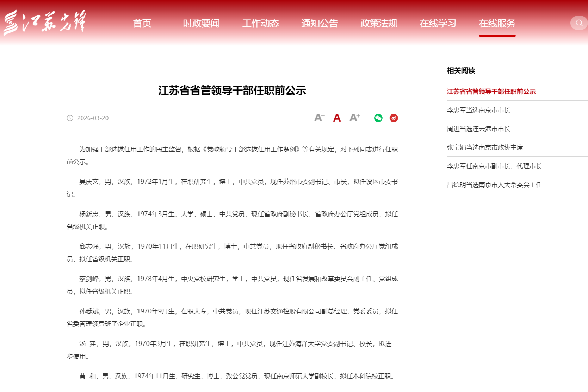Open the search magnifier icon
Image resolution: width=588 pixels, height=392 pixels.
[x=579, y=23]
